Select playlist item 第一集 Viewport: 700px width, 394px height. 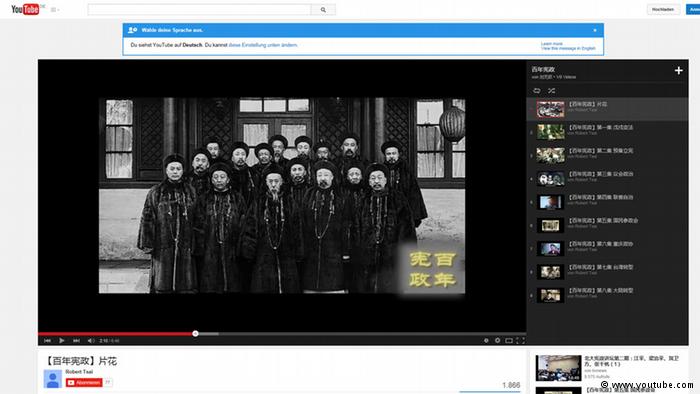(607, 132)
